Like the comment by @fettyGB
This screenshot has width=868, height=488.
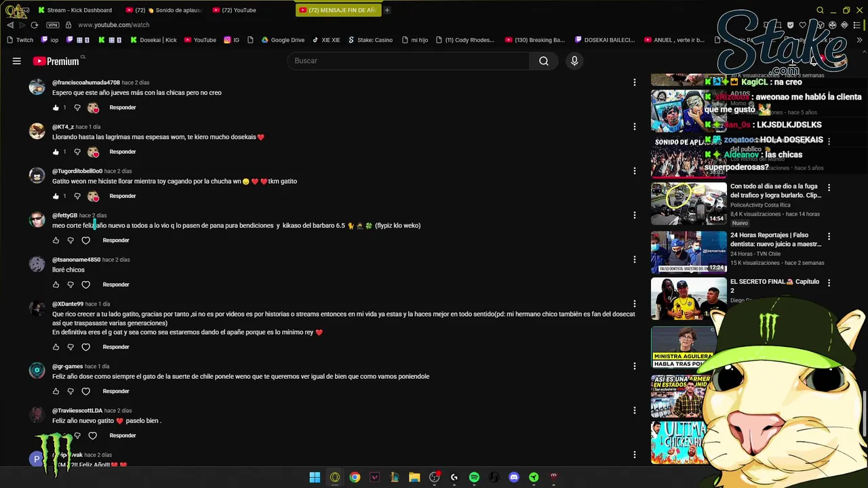pyautogui.click(x=56, y=241)
